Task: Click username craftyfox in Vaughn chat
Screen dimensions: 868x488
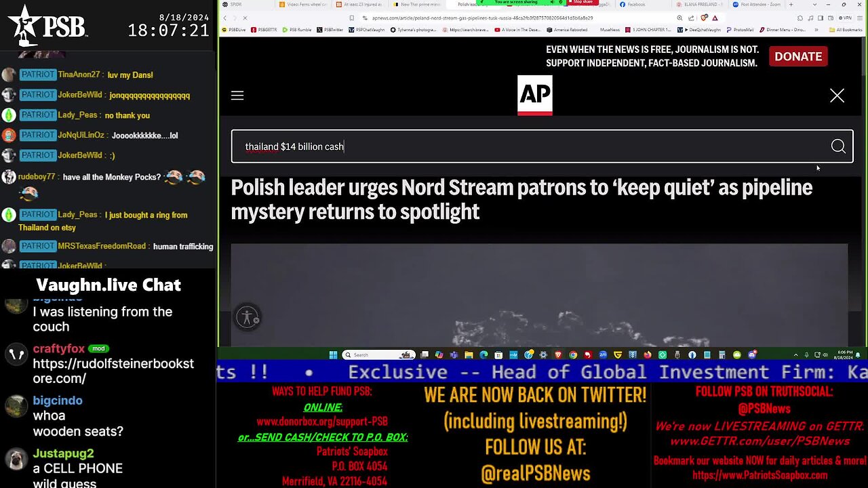Action: click(x=59, y=349)
